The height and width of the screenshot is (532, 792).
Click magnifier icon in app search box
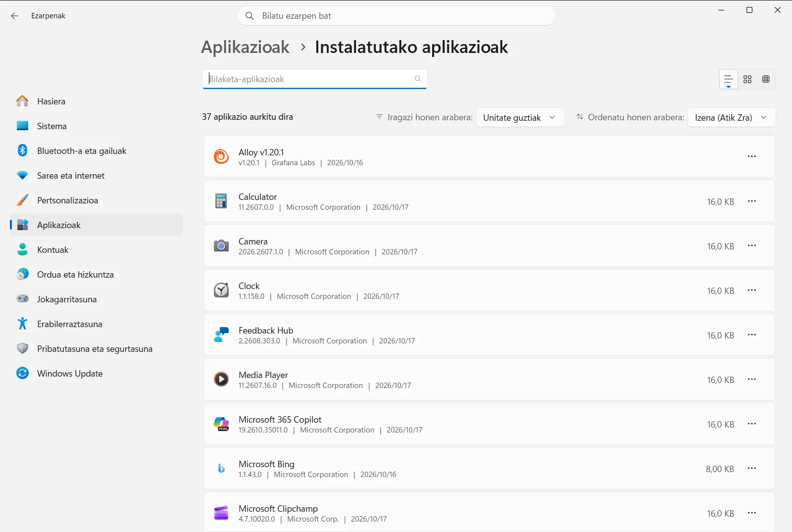click(418, 79)
